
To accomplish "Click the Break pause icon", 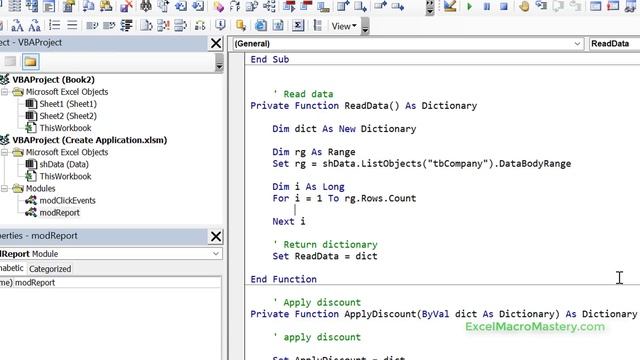I will point(487,7).
